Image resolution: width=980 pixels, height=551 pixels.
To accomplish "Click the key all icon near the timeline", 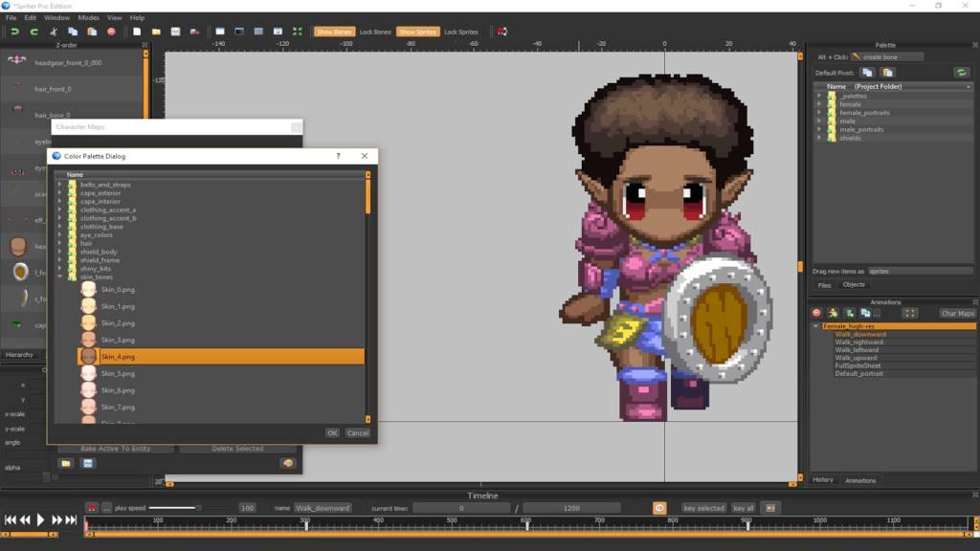I will click(x=746, y=508).
